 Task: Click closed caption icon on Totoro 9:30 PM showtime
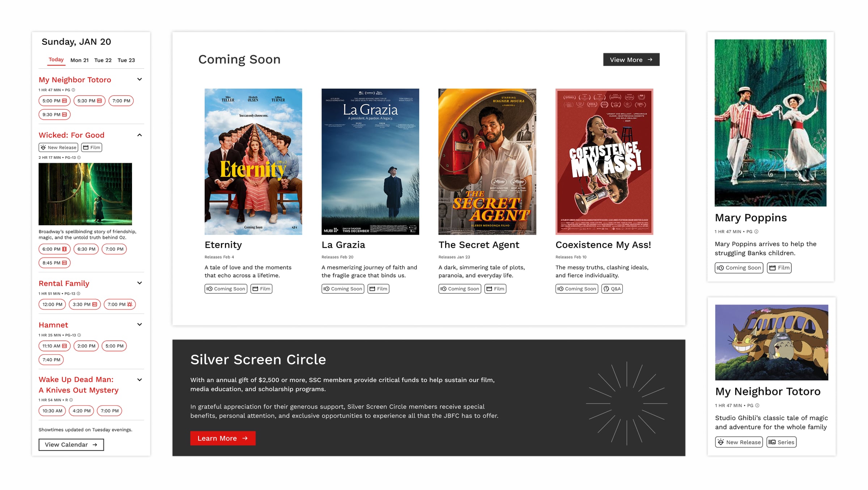(x=64, y=115)
